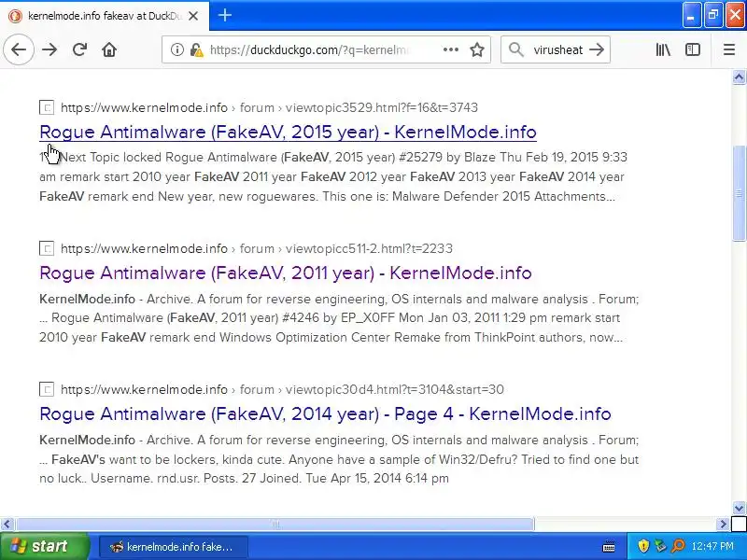Click favicon of the 2011 FakeAV result
The width and height of the screenshot is (747, 560).
(47, 248)
